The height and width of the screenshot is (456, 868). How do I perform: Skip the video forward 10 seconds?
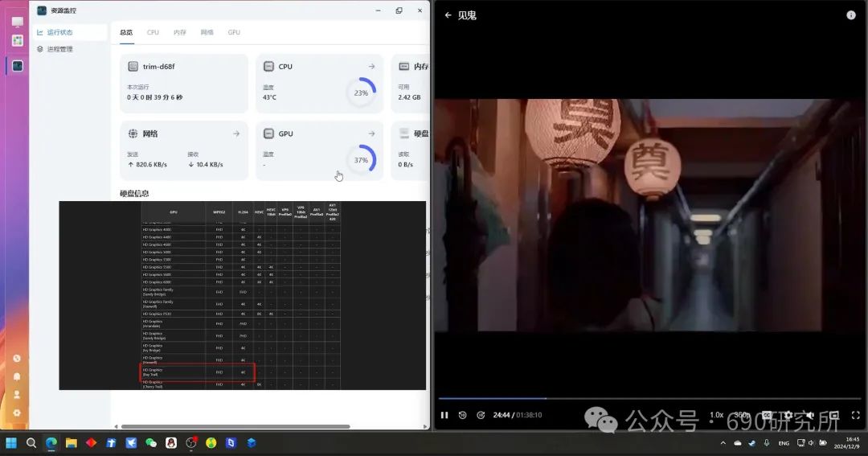click(481, 415)
